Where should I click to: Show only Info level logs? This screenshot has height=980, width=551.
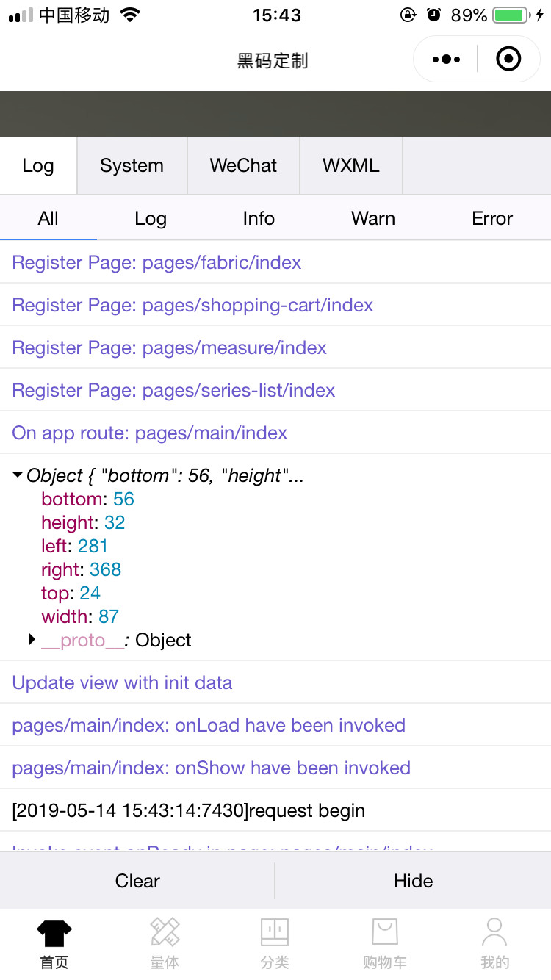259,219
